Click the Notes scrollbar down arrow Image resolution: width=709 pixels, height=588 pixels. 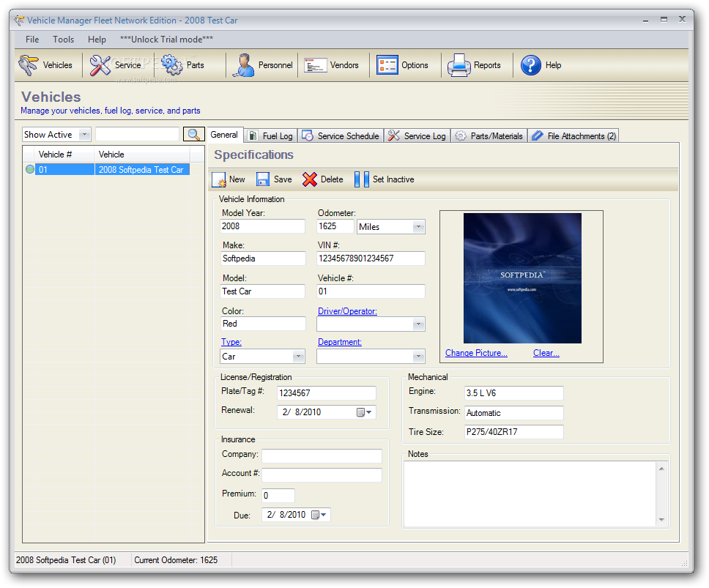661,520
